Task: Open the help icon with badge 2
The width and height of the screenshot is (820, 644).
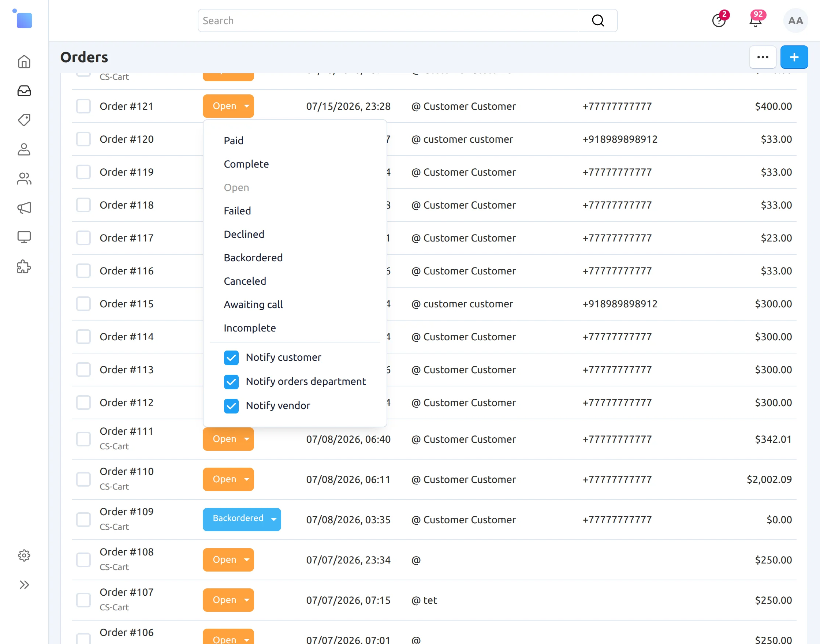Action: coord(719,20)
